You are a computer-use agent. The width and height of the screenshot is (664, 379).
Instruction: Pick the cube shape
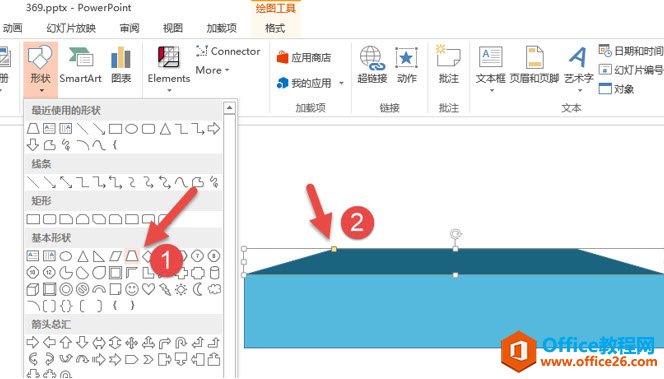[x=33, y=290]
